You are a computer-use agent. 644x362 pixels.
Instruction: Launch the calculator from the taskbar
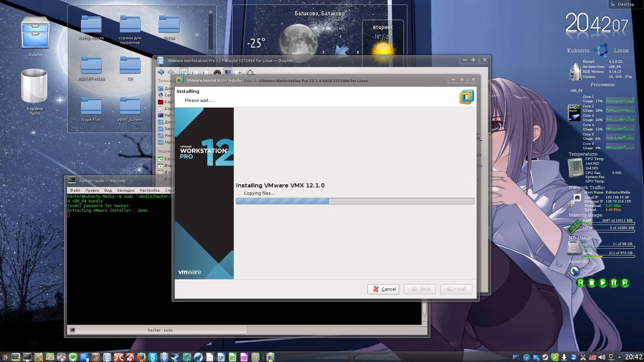click(x=255, y=357)
